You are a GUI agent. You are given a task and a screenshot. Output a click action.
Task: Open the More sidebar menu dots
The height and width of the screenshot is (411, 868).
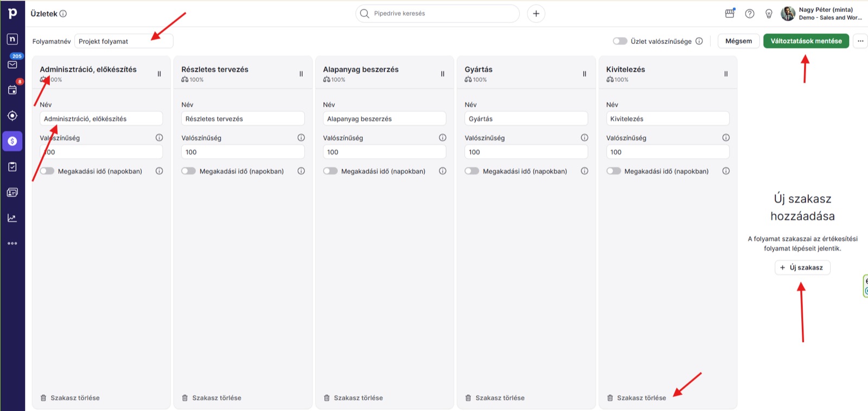tap(12, 243)
